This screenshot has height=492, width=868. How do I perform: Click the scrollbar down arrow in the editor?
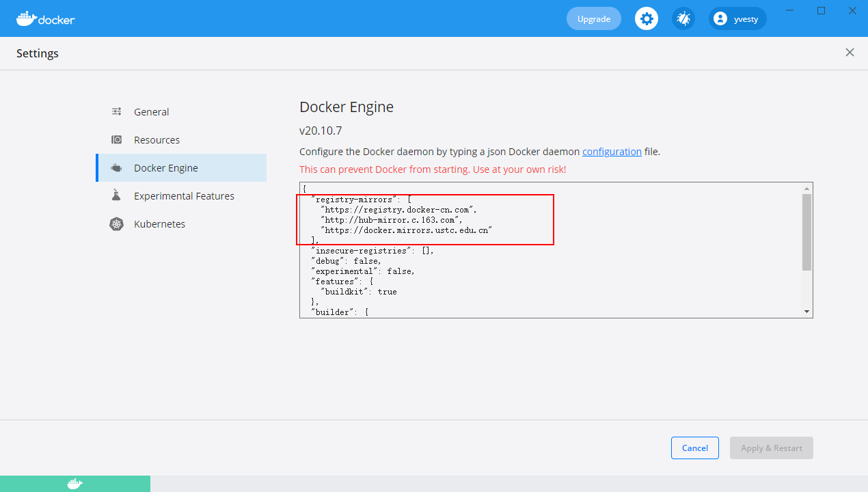click(807, 311)
